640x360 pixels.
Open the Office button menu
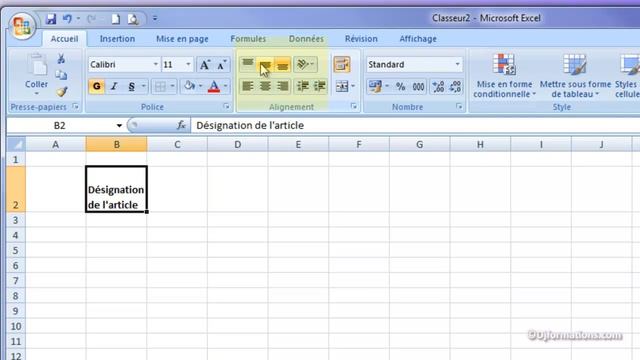(x=22, y=25)
